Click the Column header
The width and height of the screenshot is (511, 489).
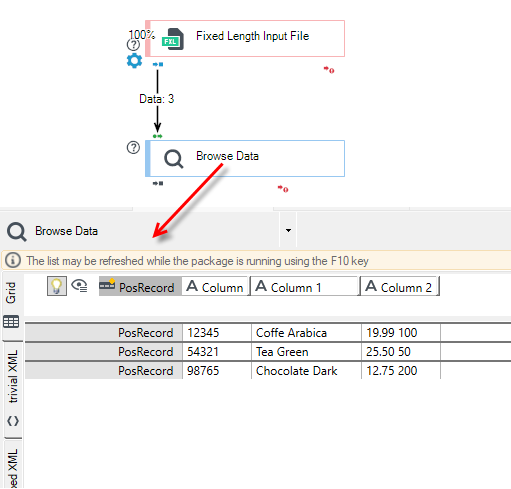click(215, 286)
